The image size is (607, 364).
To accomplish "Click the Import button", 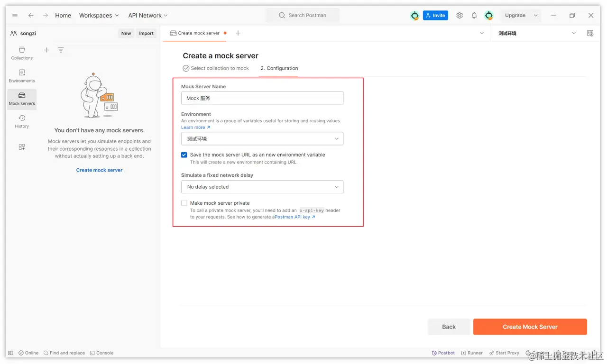I will tap(146, 33).
